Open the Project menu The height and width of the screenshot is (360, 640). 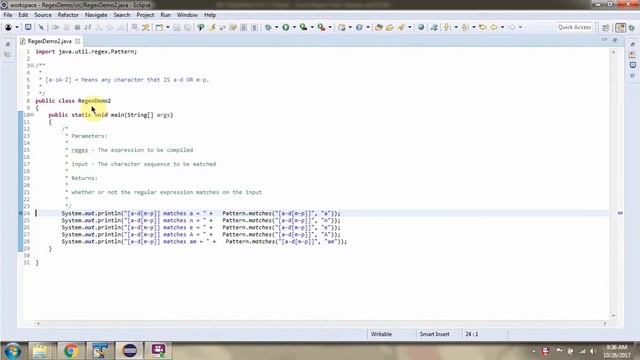click(145, 15)
